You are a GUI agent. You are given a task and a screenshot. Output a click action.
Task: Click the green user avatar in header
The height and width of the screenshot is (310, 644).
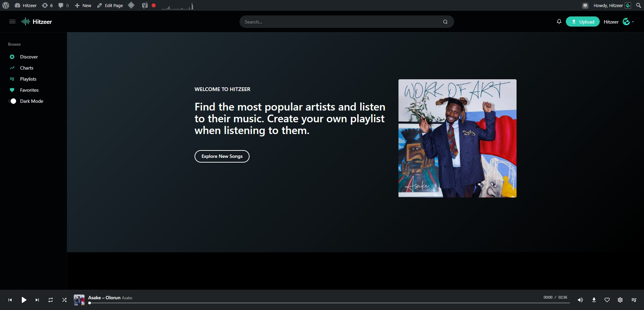coord(626,21)
